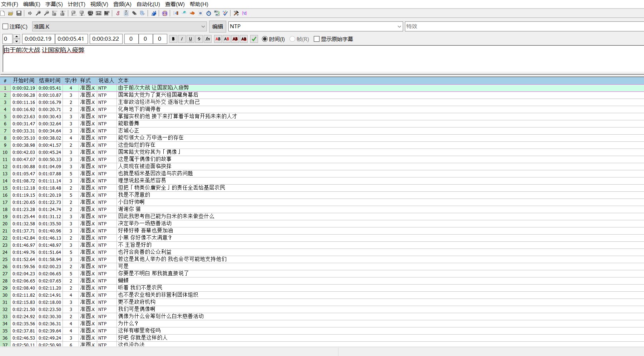Open attachments paperclip icon

[134, 13]
